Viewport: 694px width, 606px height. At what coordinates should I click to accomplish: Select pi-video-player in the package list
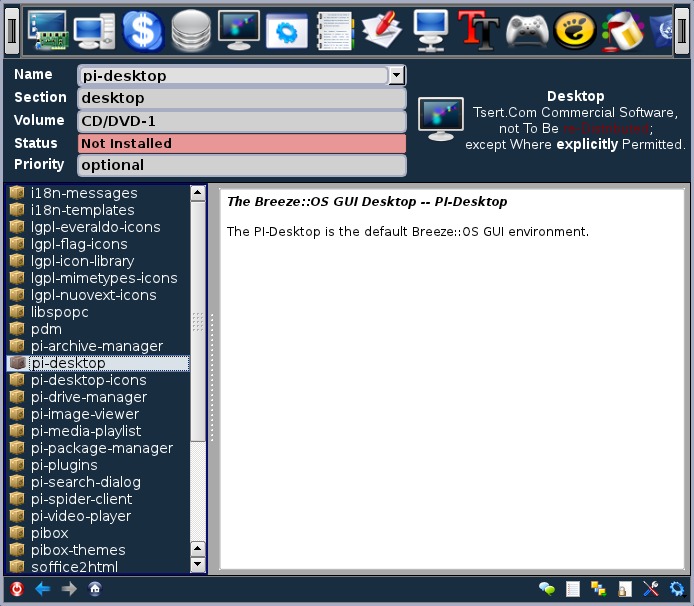click(x=81, y=516)
